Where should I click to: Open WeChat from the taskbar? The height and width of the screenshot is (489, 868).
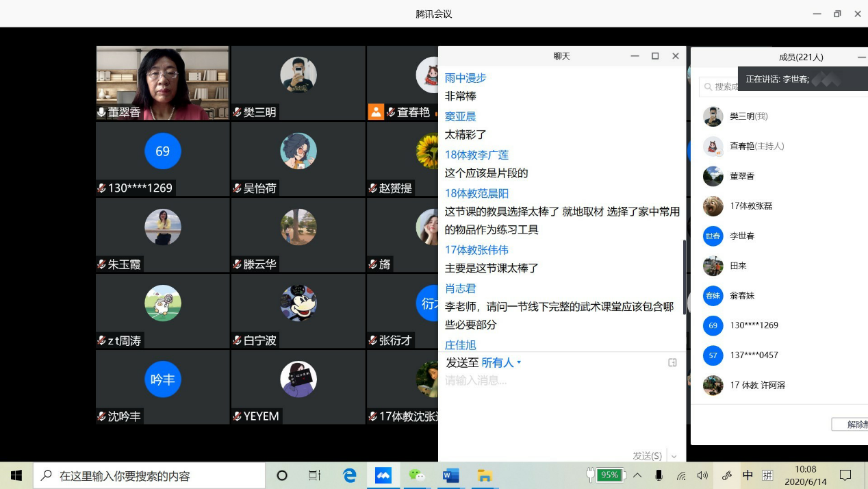click(417, 475)
